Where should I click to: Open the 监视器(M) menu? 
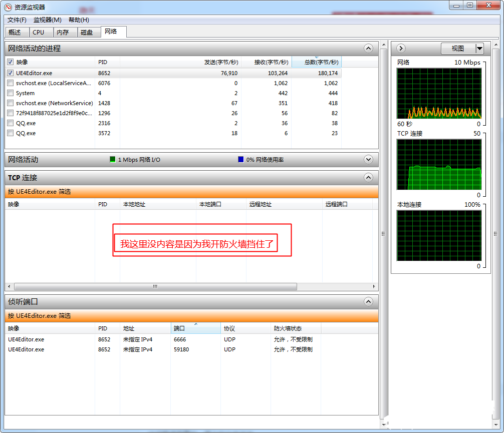pos(47,20)
